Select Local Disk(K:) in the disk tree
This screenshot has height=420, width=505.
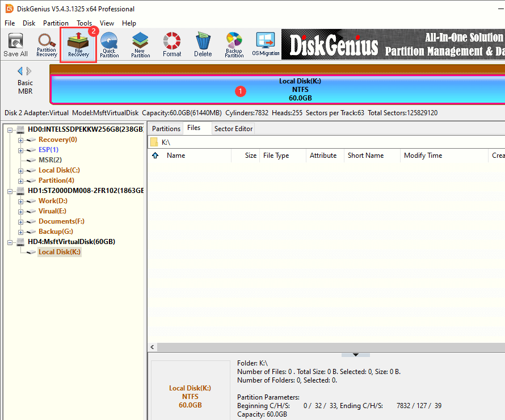(60, 252)
